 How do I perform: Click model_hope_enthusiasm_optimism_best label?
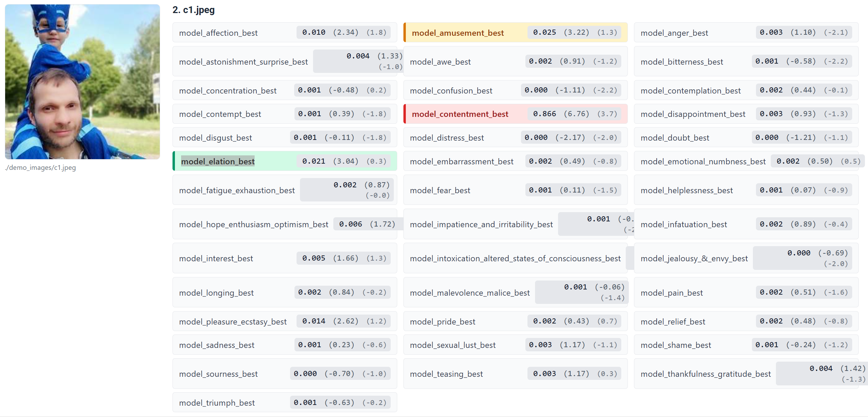point(254,224)
